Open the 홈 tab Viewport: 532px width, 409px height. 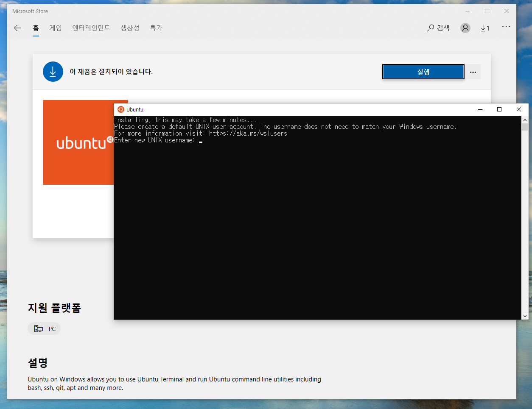36,28
